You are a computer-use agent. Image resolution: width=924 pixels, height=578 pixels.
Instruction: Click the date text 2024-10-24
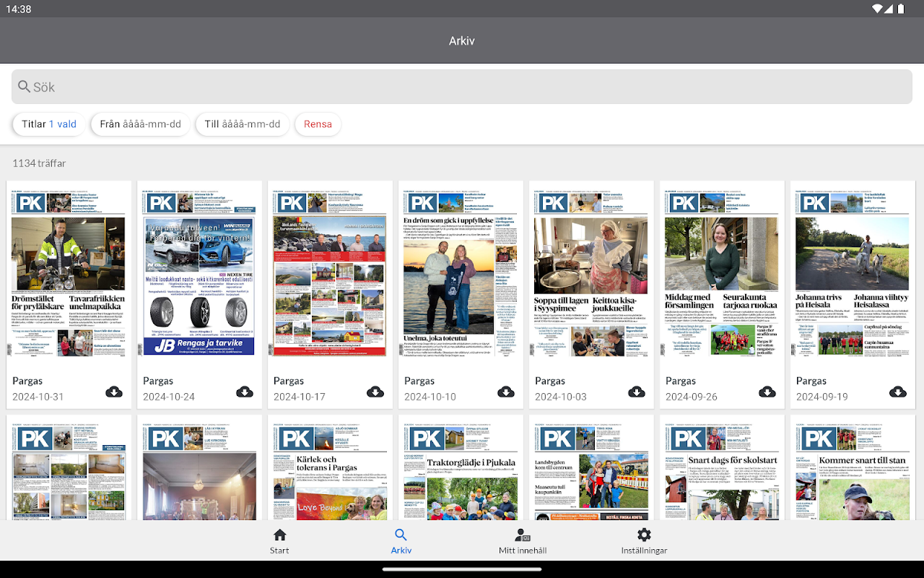pos(169,397)
